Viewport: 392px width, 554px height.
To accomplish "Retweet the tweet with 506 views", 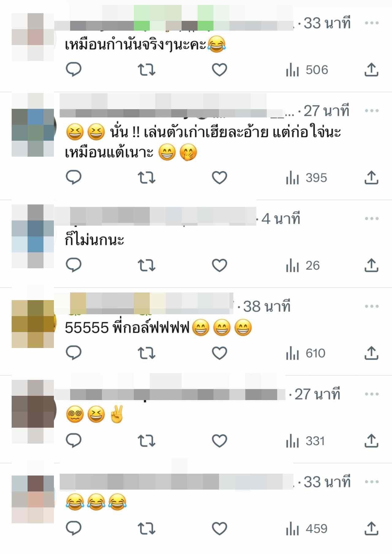I will tap(146, 70).
